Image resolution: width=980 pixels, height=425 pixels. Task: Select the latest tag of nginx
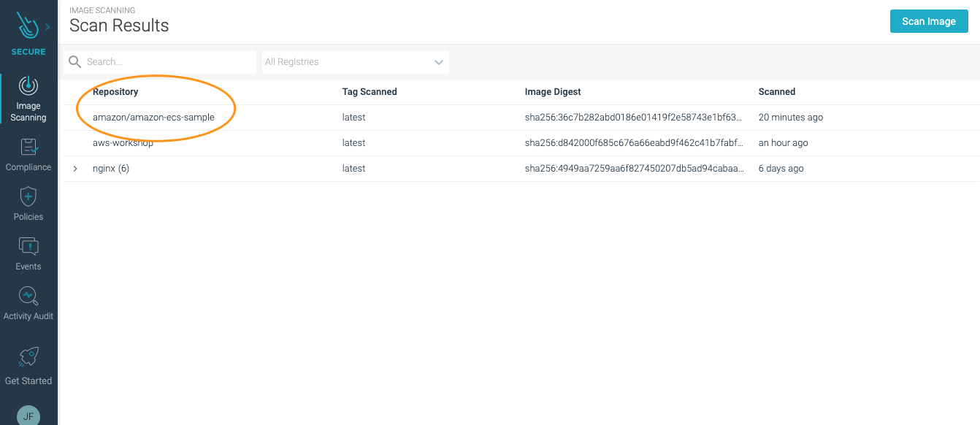click(353, 169)
